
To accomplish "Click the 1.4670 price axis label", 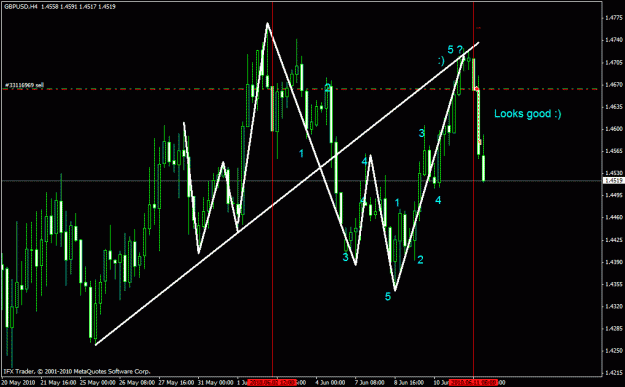I will tap(614, 84).
